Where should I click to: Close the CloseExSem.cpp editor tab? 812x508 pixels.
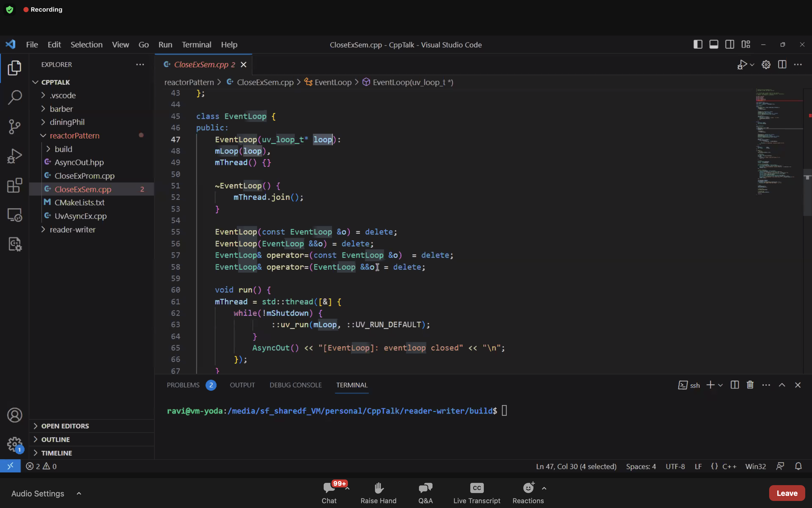point(244,65)
